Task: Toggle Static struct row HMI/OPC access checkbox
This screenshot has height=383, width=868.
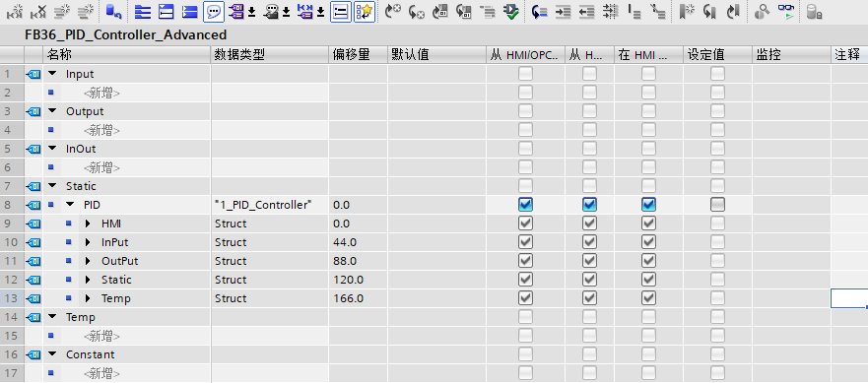Action: click(x=525, y=280)
